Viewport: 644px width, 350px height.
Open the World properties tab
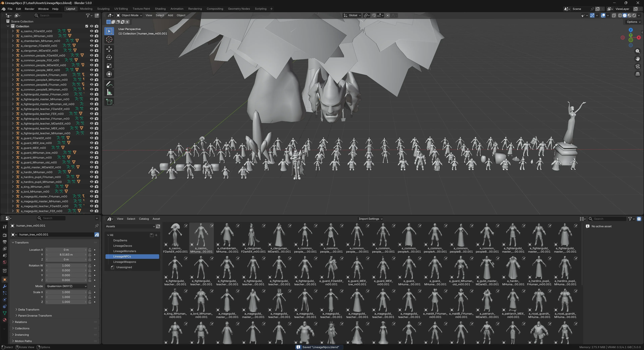[5, 262]
